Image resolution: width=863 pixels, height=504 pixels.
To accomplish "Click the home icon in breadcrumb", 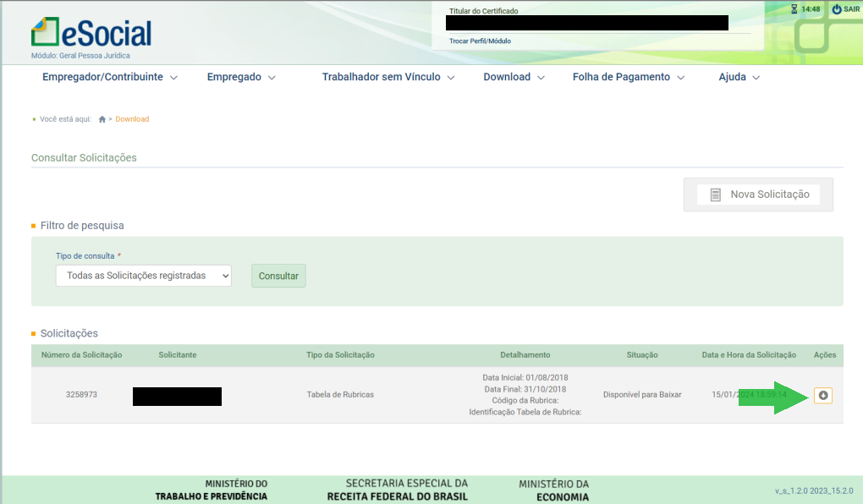I will click(102, 119).
